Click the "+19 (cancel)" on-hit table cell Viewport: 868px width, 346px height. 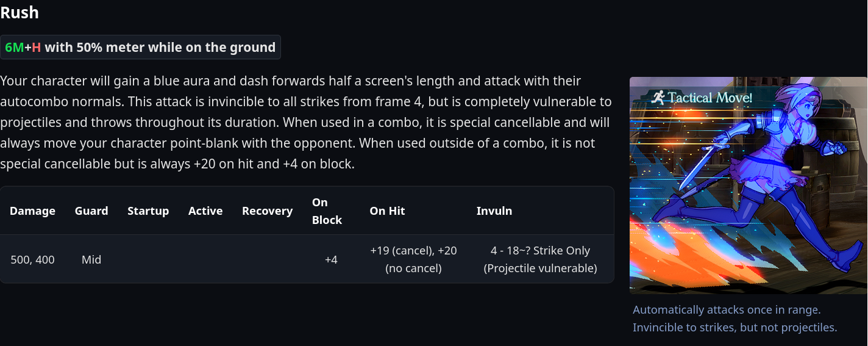pyautogui.click(x=413, y=259)
